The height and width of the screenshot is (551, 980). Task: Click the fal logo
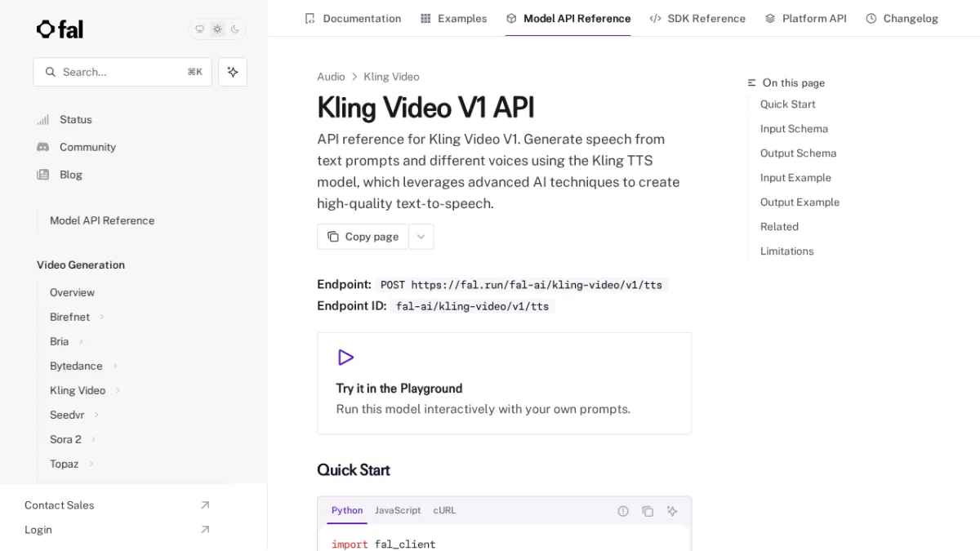point(60,29)
